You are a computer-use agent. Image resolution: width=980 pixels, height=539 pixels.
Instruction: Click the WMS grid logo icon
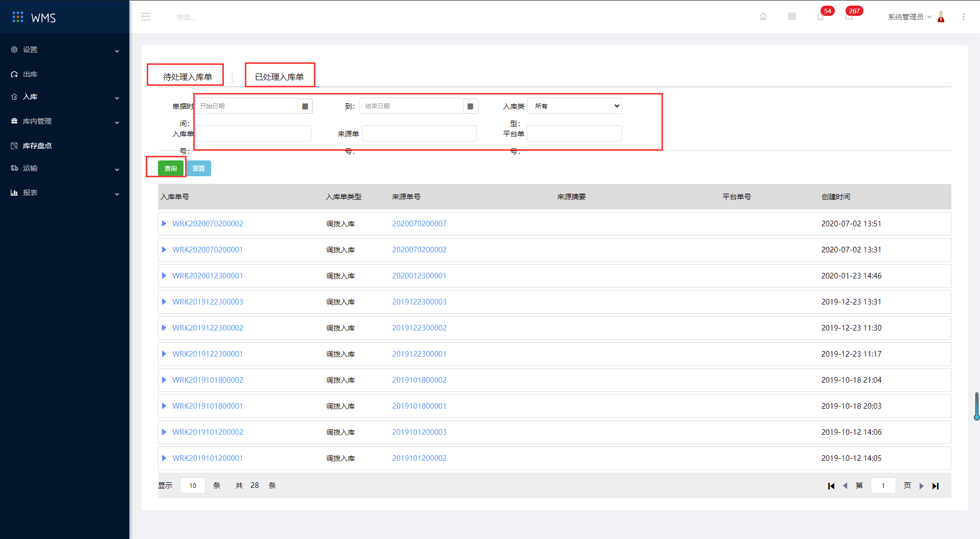pyautogui.click(x=18, y=17)
